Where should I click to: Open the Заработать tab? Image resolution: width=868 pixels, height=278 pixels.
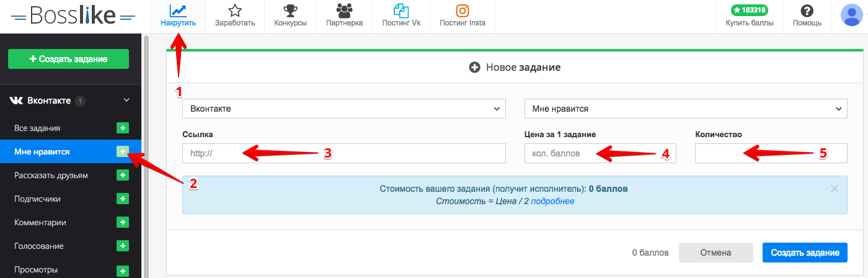coord(234,17)
